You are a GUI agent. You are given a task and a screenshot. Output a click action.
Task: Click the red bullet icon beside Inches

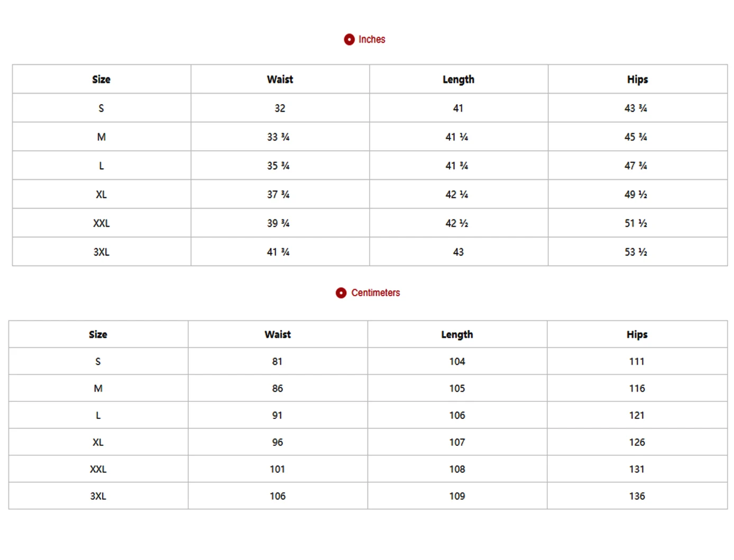click(349, 40)
